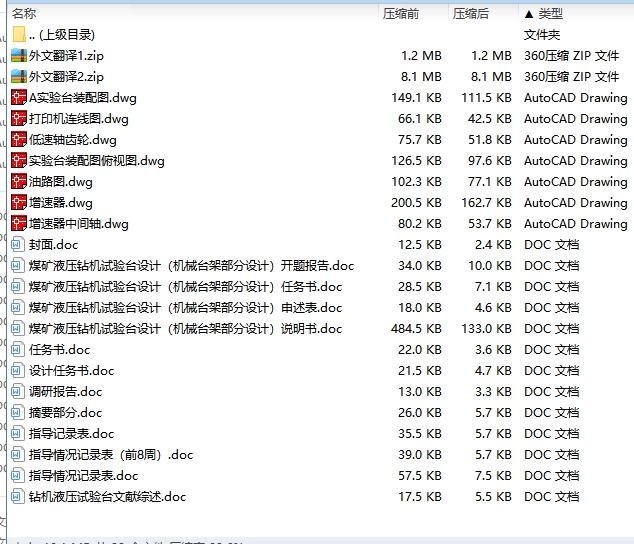Viewport: 634px width, 544px height.
Task: Click the DWG icon of 增速器.dwg
Action: click(19, 203)
